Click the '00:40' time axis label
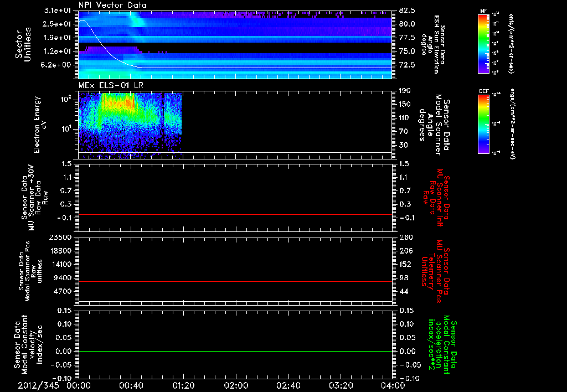 click(x=131, y=385)
